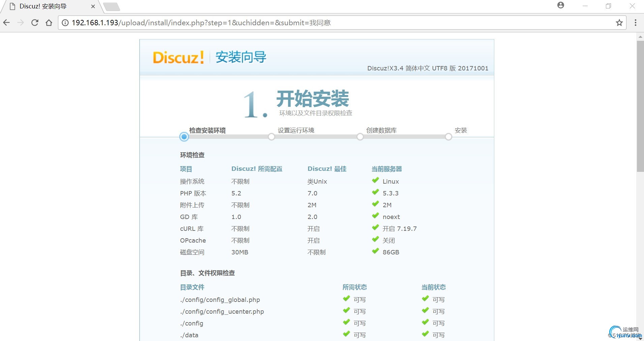Click the check mark in 附件上传 row

click(x=375, y=204)
